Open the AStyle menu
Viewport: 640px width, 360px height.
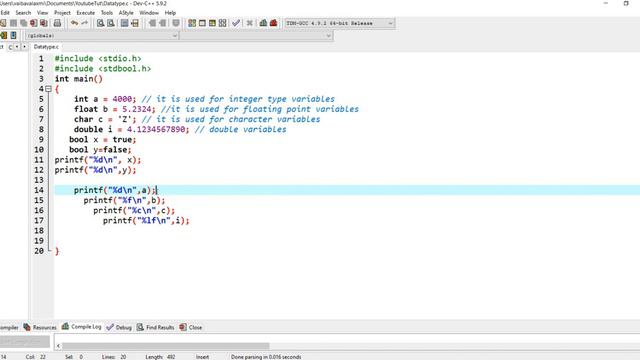[126, 13]
